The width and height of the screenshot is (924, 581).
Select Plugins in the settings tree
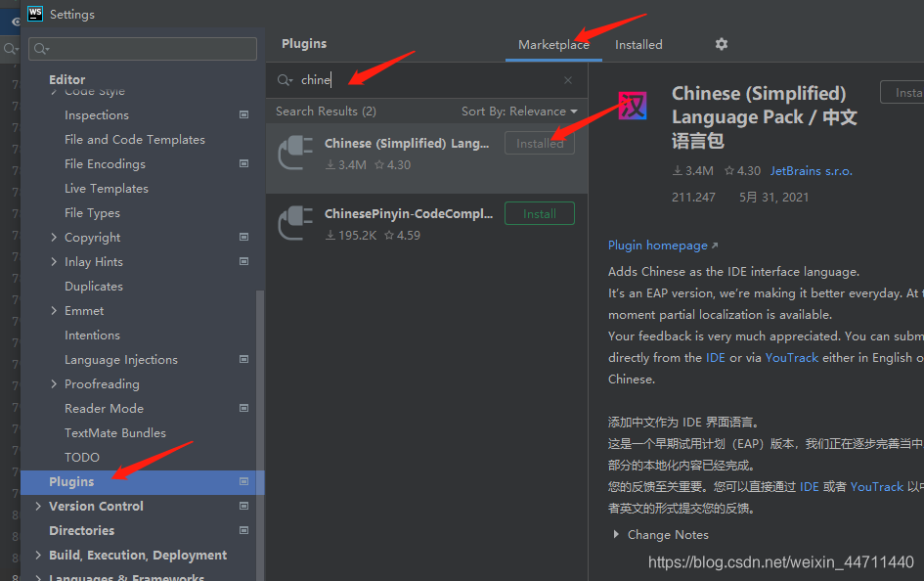point(142,482)
